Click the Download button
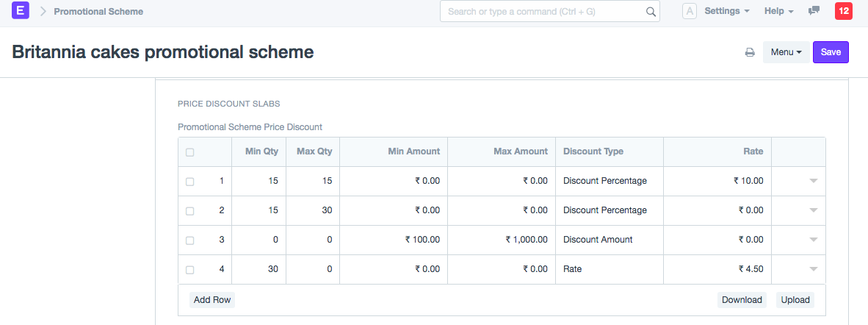This screenshot has height=325, width=868. coord(742,300)
